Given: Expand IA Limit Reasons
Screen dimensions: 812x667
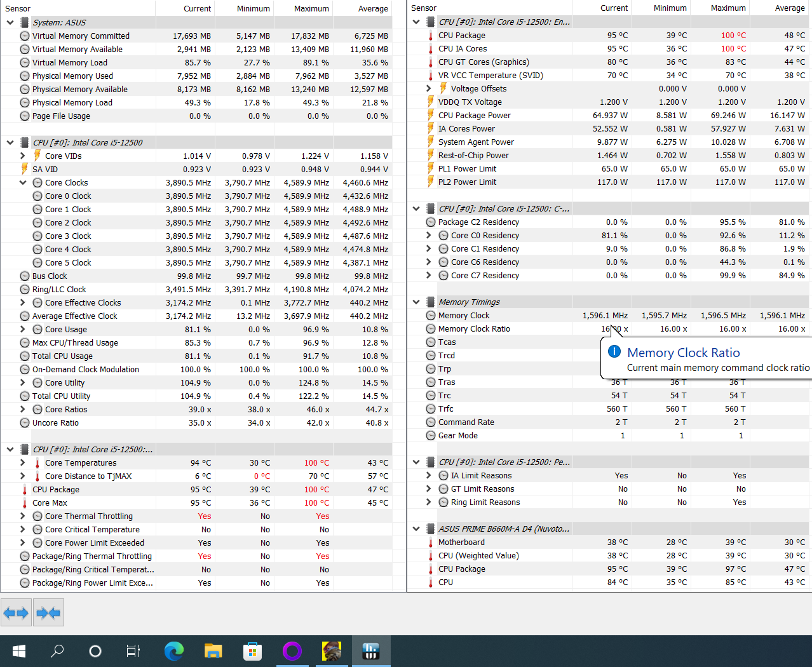Looking at the screenshot, I should pos(429,476).
